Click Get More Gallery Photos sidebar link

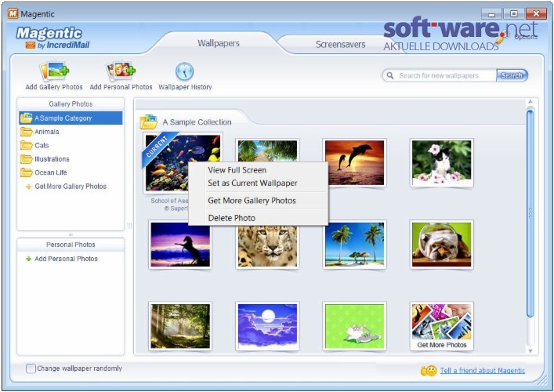[71, 187]
